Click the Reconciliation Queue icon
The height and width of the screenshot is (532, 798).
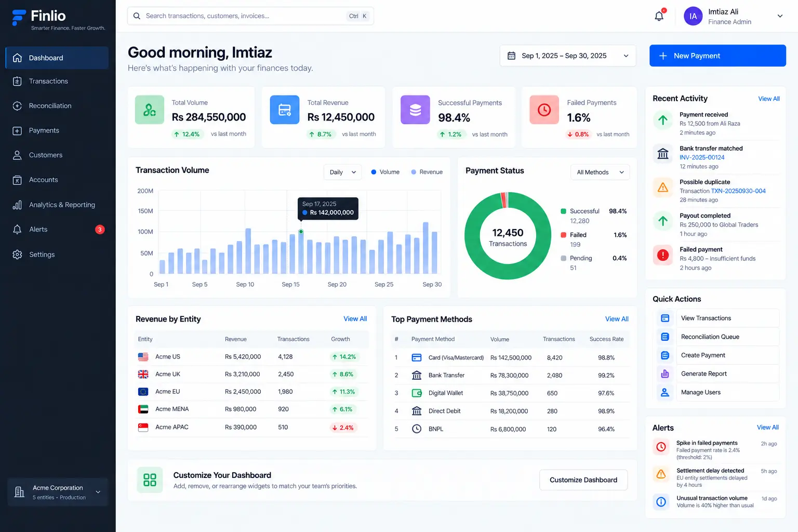665,337
